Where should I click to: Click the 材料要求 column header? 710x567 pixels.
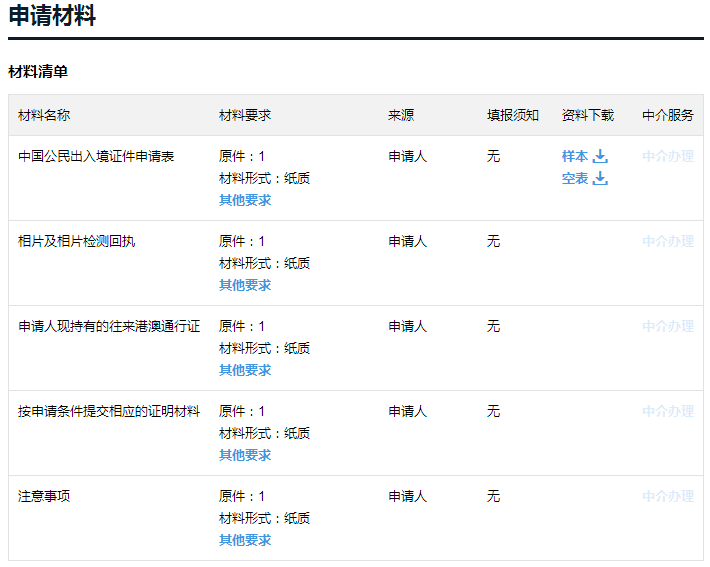245,116
